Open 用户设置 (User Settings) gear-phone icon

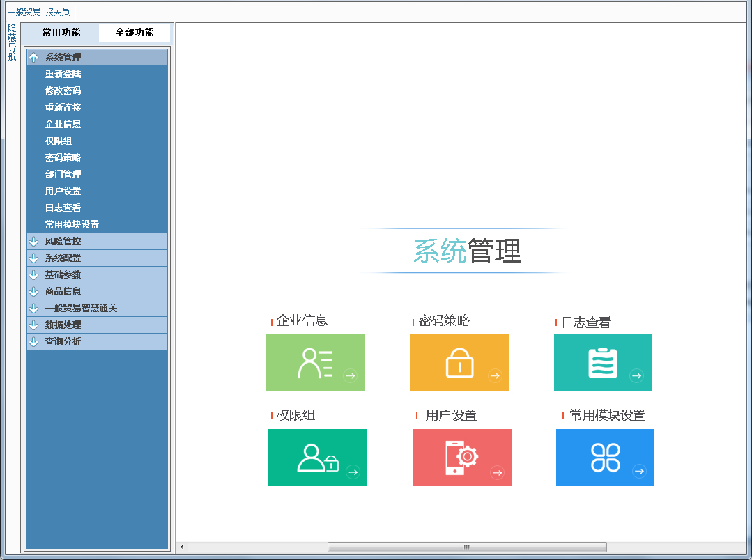coord(462,457)
